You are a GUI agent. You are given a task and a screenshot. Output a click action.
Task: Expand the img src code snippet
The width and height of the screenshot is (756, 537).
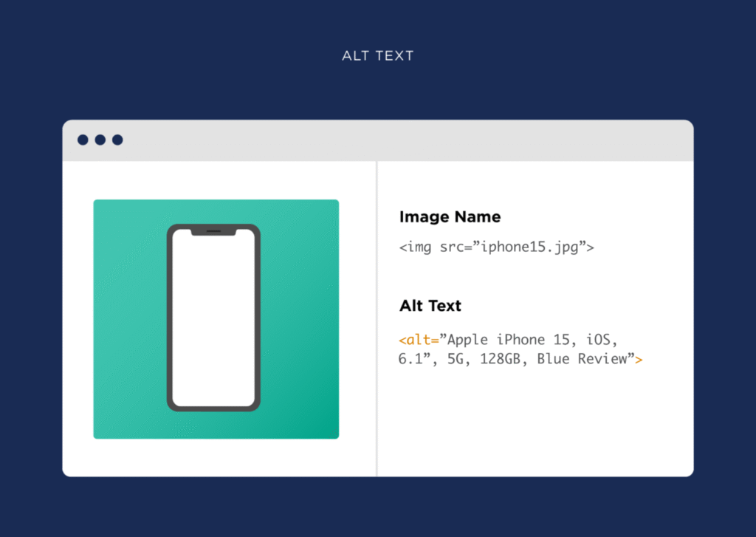coord(495,247)
